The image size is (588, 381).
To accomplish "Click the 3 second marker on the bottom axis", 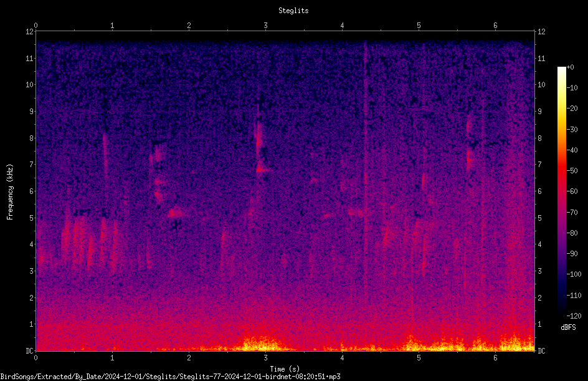I will click(x=265, y=358).
